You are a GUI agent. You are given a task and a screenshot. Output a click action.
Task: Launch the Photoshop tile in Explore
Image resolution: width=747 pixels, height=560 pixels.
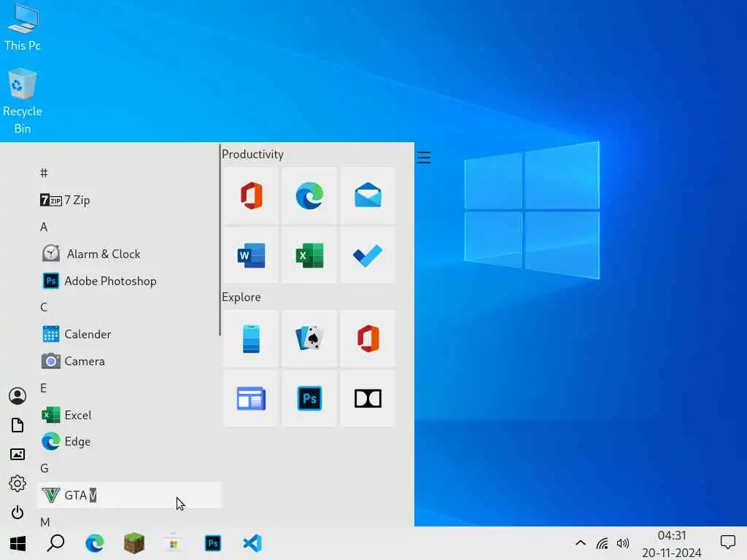pyautogui.click(x=309, y=399)
